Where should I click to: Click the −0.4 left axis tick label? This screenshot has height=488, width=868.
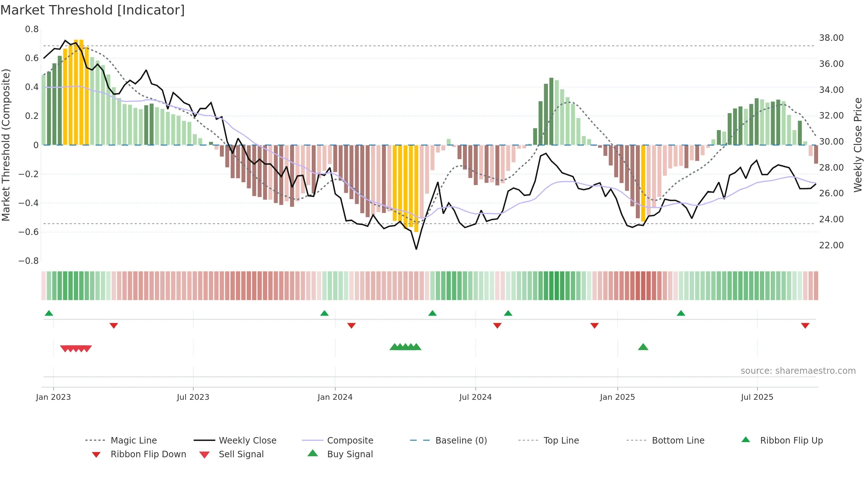[29, 203]
